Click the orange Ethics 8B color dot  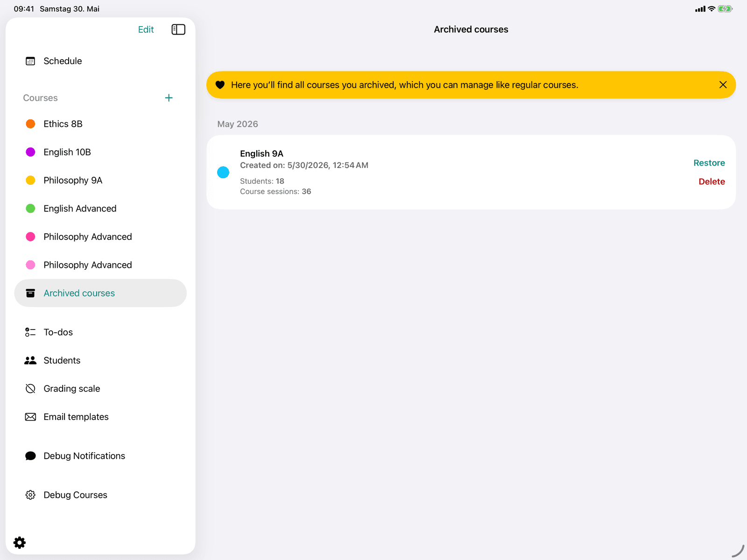[x=30, y=124]
